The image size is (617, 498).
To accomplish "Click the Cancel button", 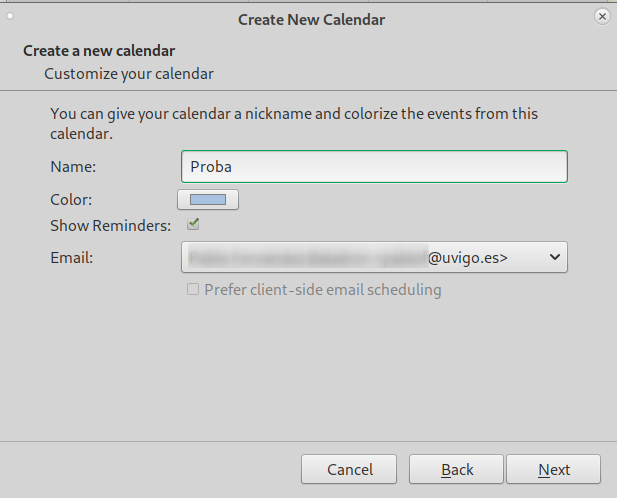I will (x=349, y=469).
